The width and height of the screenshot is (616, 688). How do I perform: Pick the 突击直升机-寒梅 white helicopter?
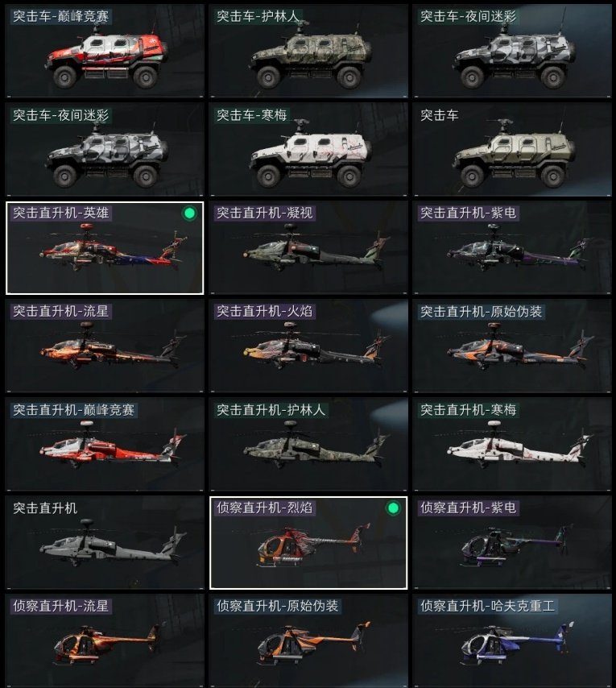[512, 444]
